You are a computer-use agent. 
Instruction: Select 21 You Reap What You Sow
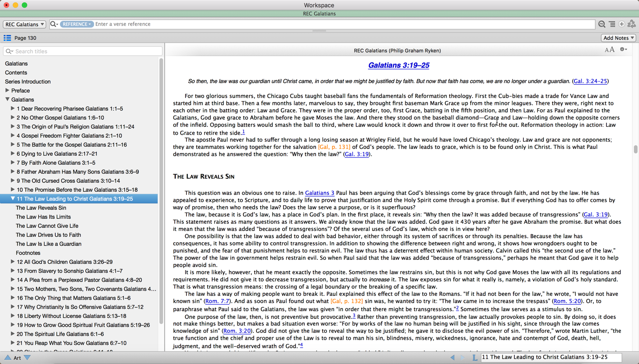tap(71, 343)
